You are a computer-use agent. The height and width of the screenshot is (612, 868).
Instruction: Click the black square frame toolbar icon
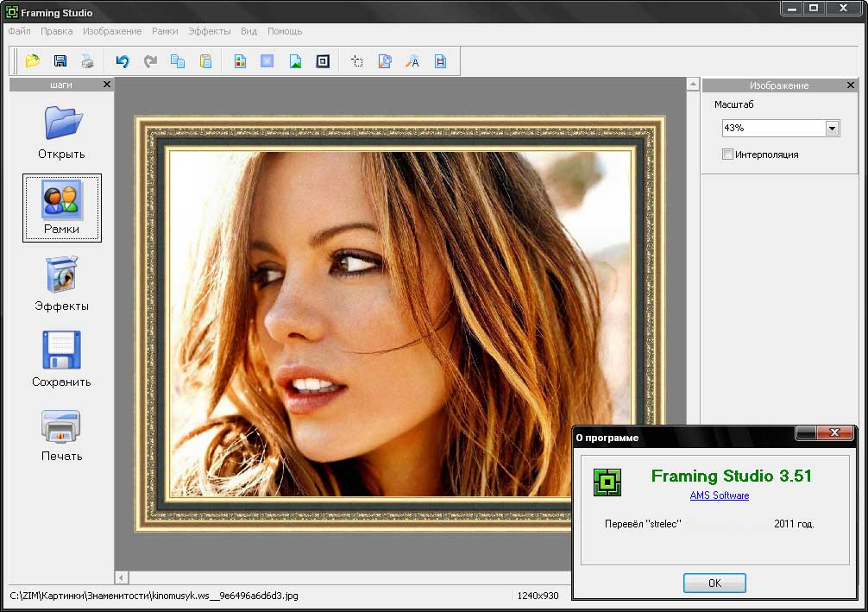323,61
